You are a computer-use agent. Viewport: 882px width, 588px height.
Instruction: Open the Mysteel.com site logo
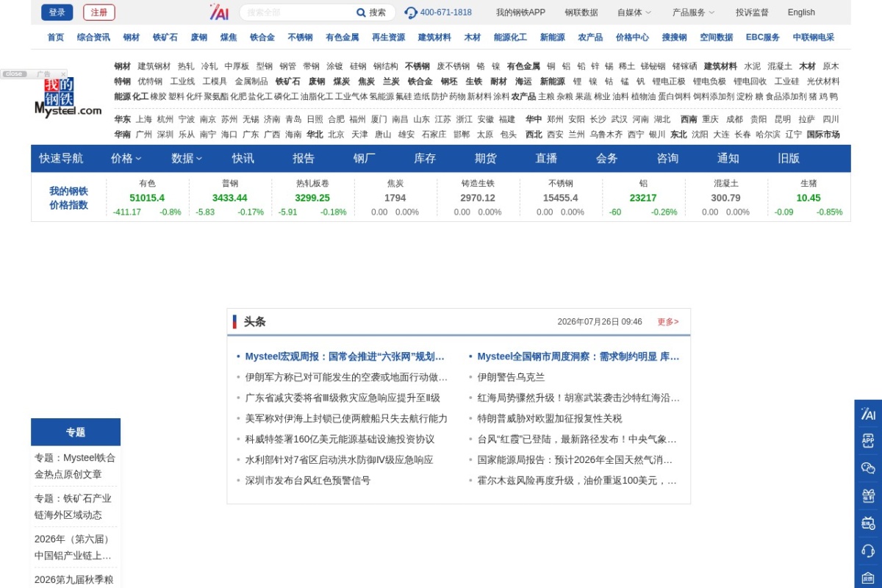pos(68,97)
